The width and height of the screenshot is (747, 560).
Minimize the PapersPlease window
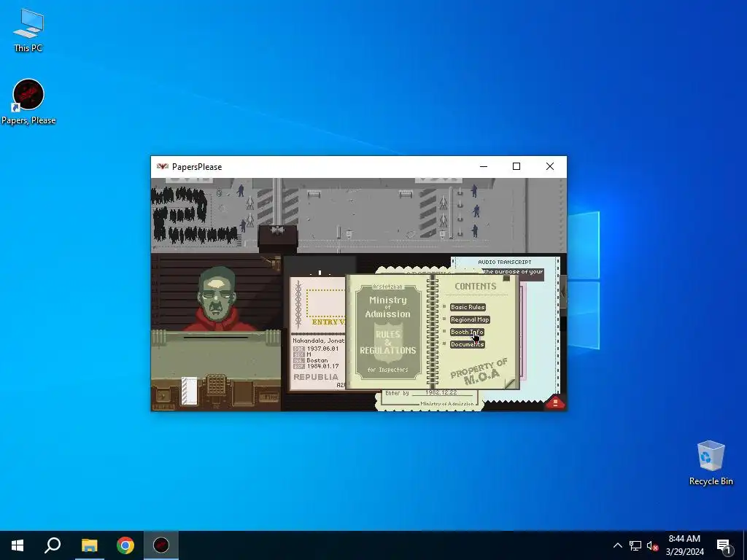pos(484,166)
